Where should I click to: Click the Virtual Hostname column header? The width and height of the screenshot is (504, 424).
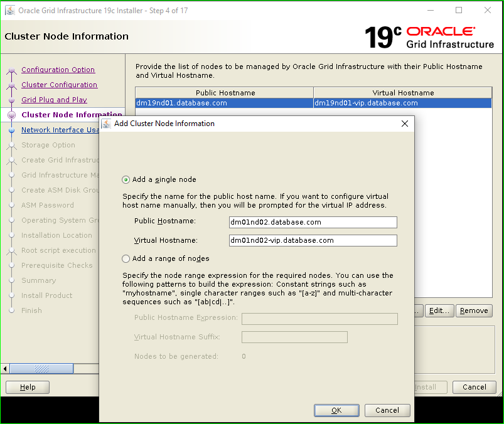403,92
